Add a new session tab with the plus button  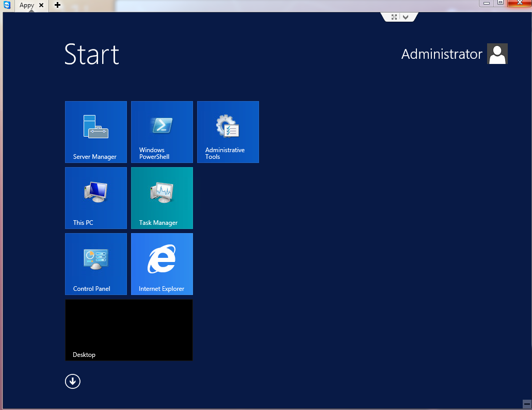tap(57, 5)
